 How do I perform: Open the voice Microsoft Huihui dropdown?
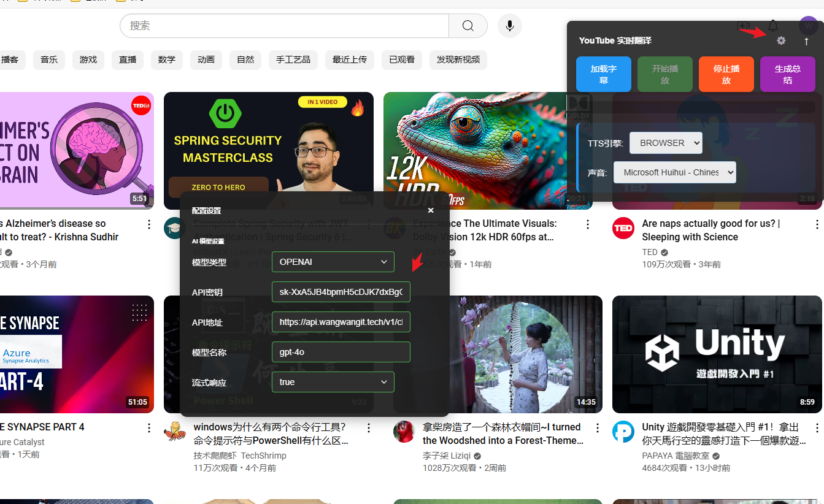point(674,172)
